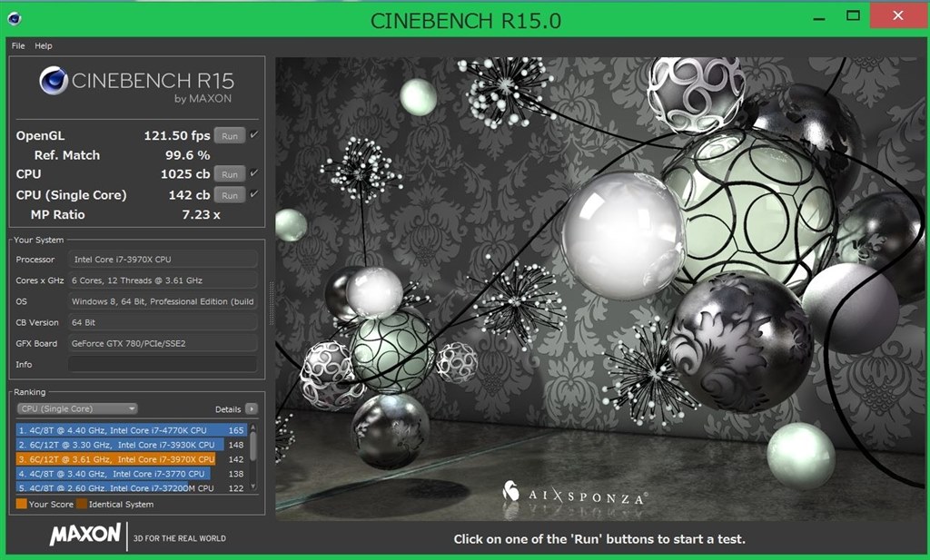
Task: Click the CPU score 1025 cb
Action: click(185, 174)
